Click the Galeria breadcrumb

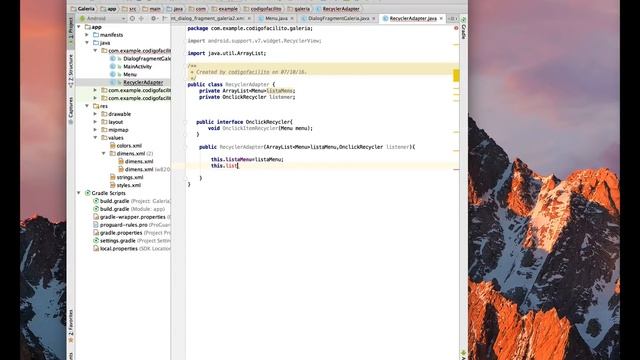coord(83,9)
